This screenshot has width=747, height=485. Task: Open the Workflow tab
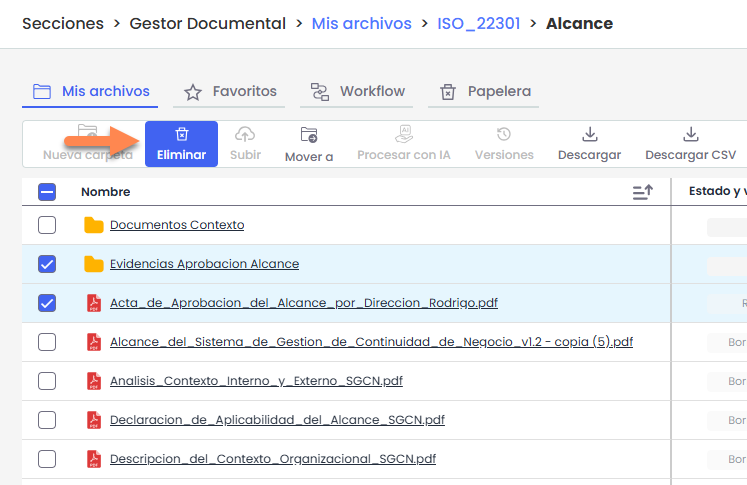(x=357, y=92)
